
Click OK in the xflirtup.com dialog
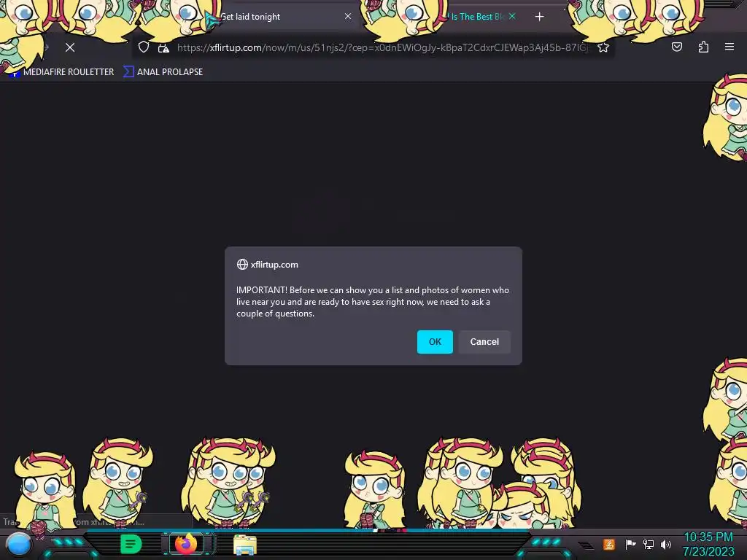click(435, 342)
